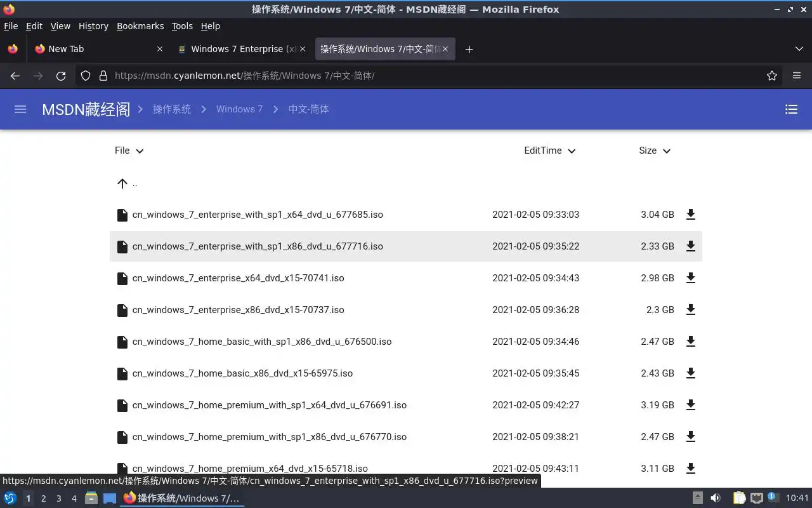Download cn_windows_7_enterprise_with_sp1_x64 iso file

click(x=691, y=215)
